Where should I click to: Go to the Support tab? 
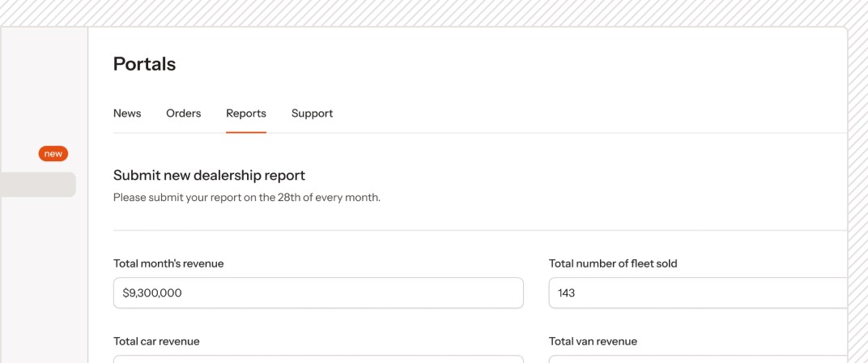click(313, 113)
